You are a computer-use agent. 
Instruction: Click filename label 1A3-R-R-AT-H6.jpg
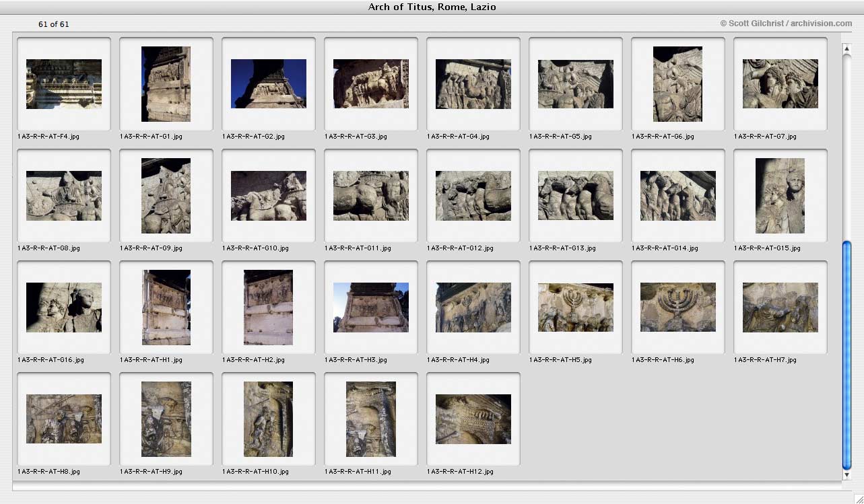click(x=663, y=360)
